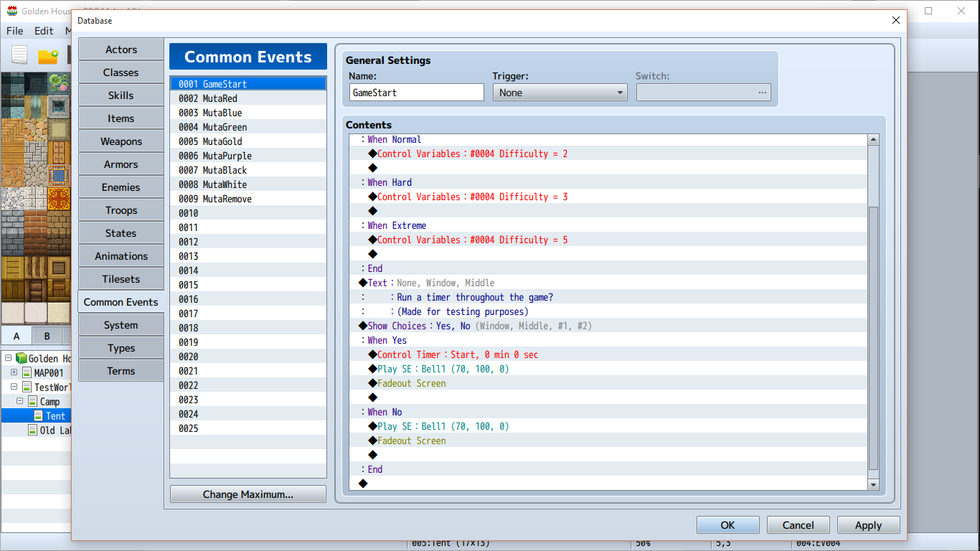Image resolution: width=980 pixels, height=551 pixels.
Task: Open the Edit menu
Action: [44, 31]
